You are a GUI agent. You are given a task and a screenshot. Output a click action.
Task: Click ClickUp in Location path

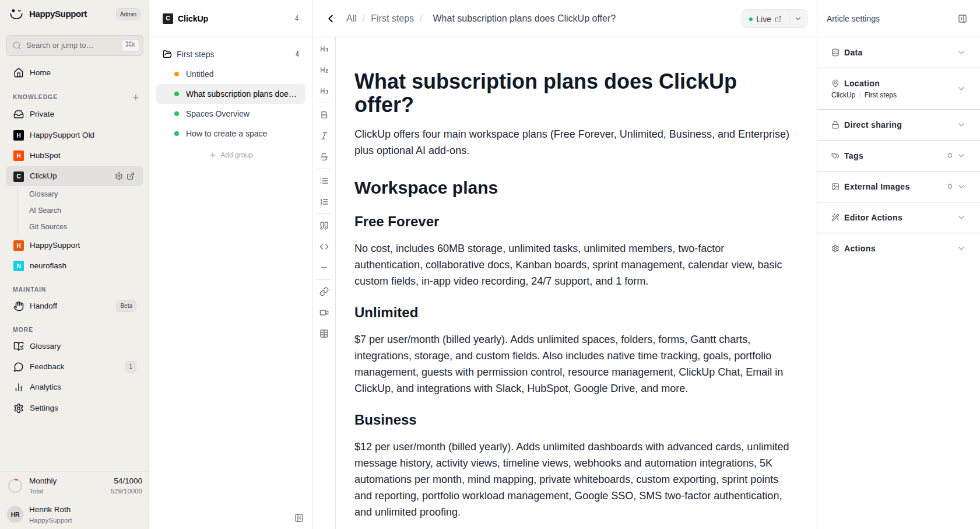pos(843,95)
